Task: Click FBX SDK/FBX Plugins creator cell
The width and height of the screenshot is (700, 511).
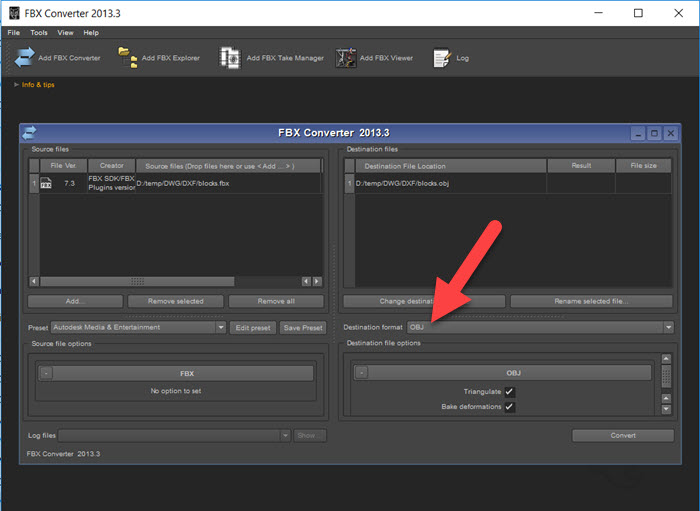Action: [111, 183]
